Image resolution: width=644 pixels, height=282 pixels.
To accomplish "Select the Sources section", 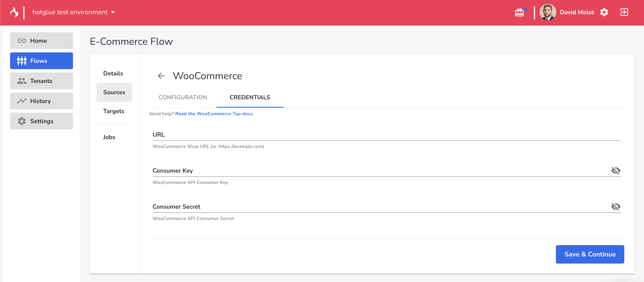I will [x=114, y=92].
